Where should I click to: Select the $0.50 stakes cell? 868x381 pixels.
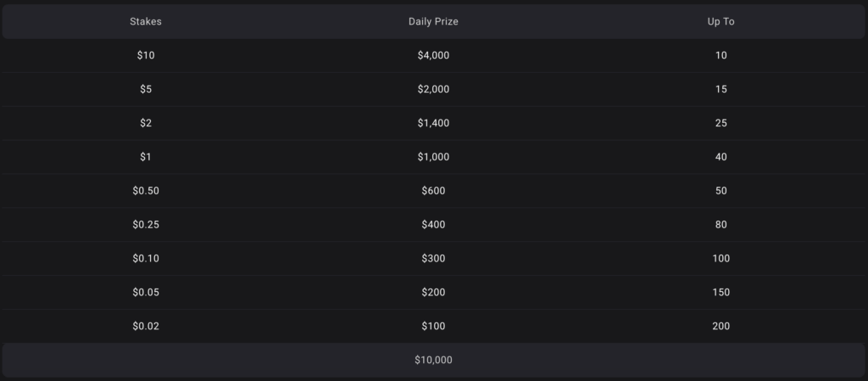(x=146, y=190)
